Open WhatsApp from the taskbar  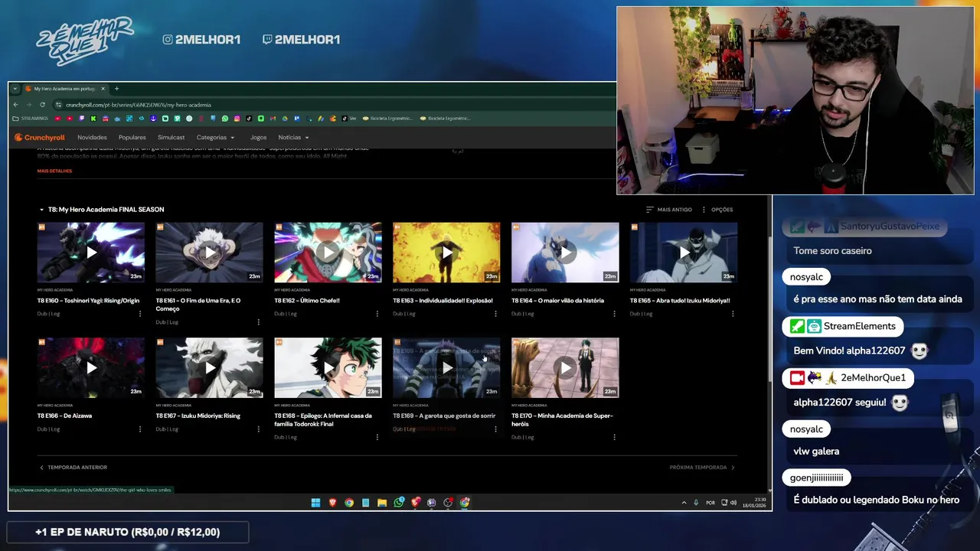[x=399, y=503]
